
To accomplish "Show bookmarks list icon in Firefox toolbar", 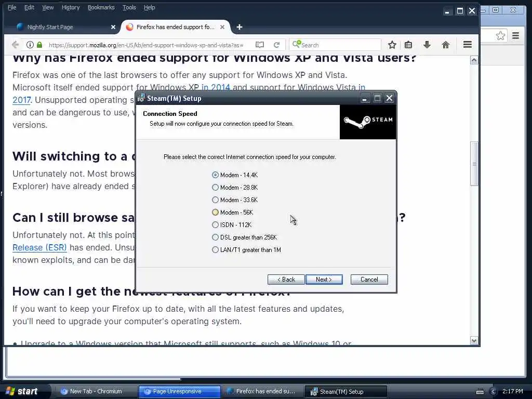I will coord(408,45).
